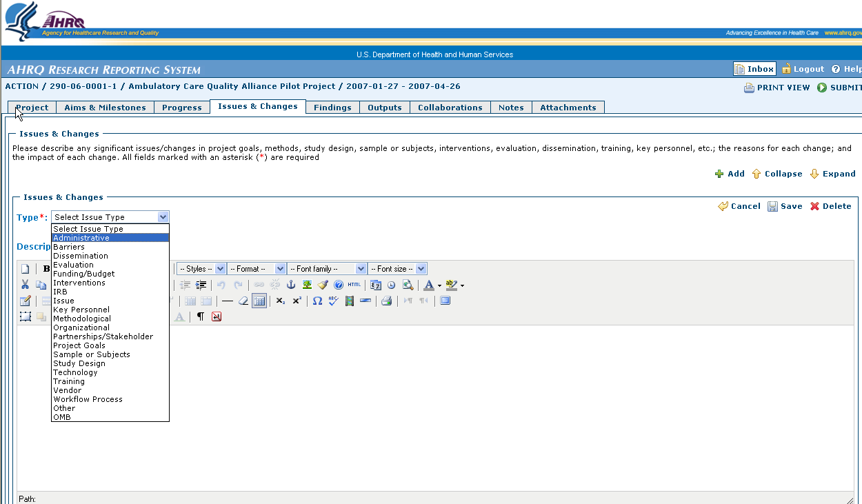This screenshot has height=504, width=862.
Task: Select Workflow Process option
Action: pyautogui.click(x=110, y=399)
